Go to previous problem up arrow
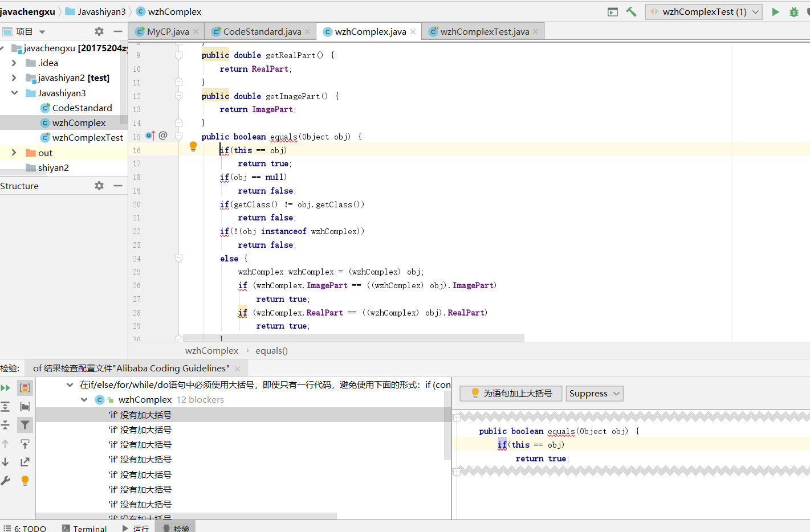Image resolution: width=810 pixels, height=532 pixels. click(x=6, y=444)
